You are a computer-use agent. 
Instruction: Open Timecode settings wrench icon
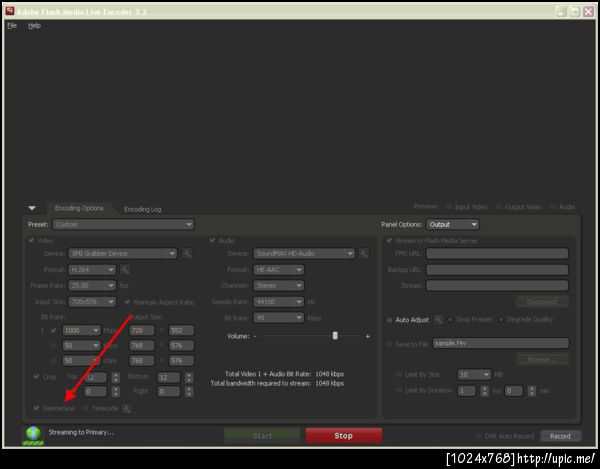pyautogui.click(x=127, y=409)
